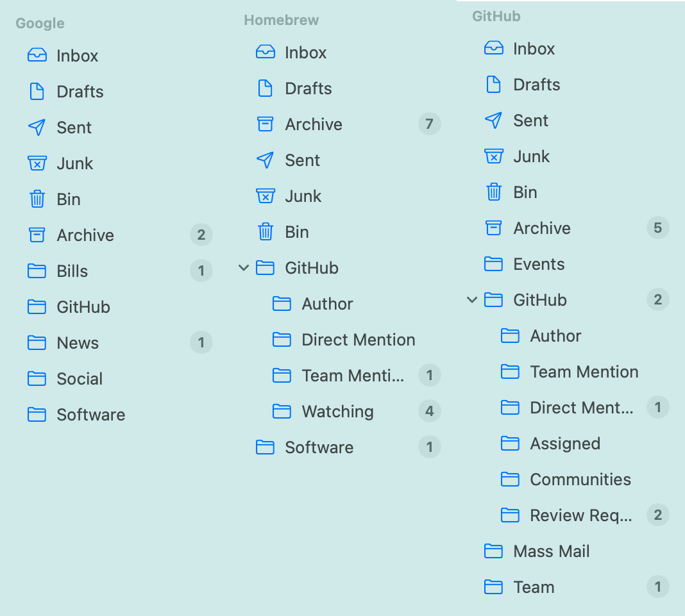Select the Sent label under GitHub account
685x616 pixels.
click(530, 121)
